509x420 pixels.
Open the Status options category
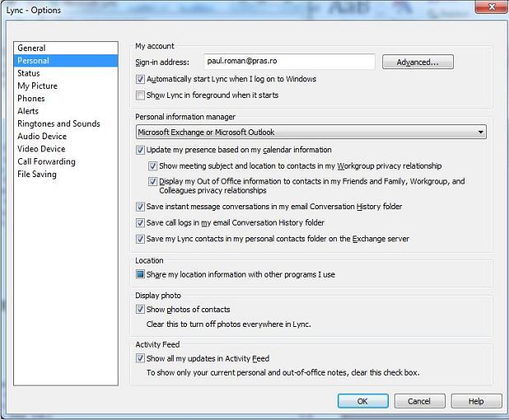29,73
